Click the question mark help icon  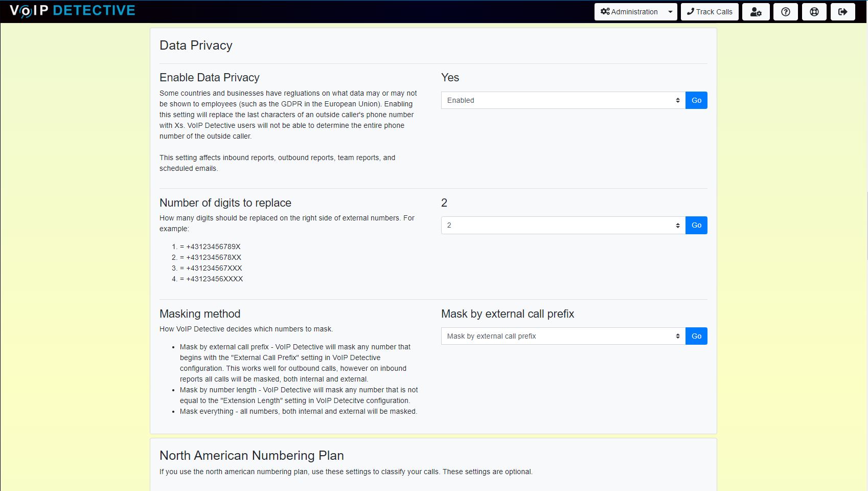tap(786, 12)
